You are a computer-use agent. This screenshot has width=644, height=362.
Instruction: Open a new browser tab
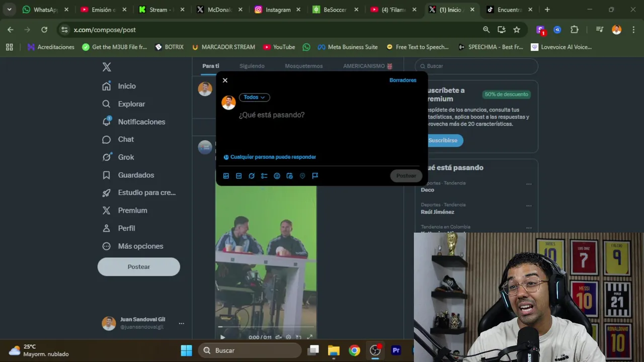coord(547,10)
